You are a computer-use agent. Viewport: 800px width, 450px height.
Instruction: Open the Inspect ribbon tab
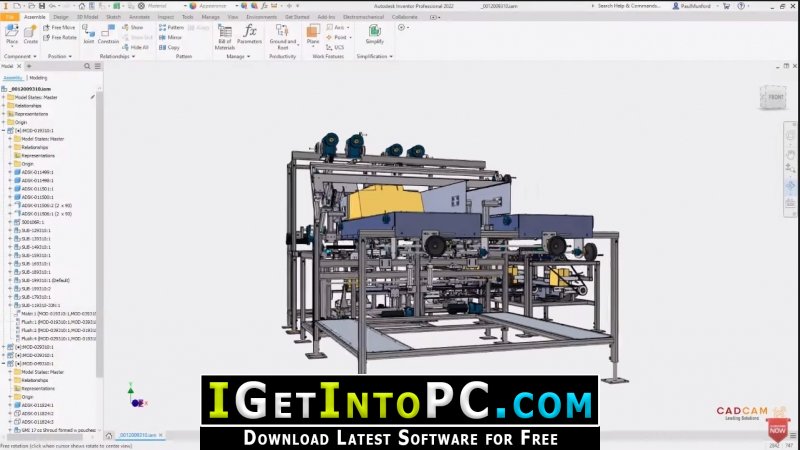tap(166, 17)
